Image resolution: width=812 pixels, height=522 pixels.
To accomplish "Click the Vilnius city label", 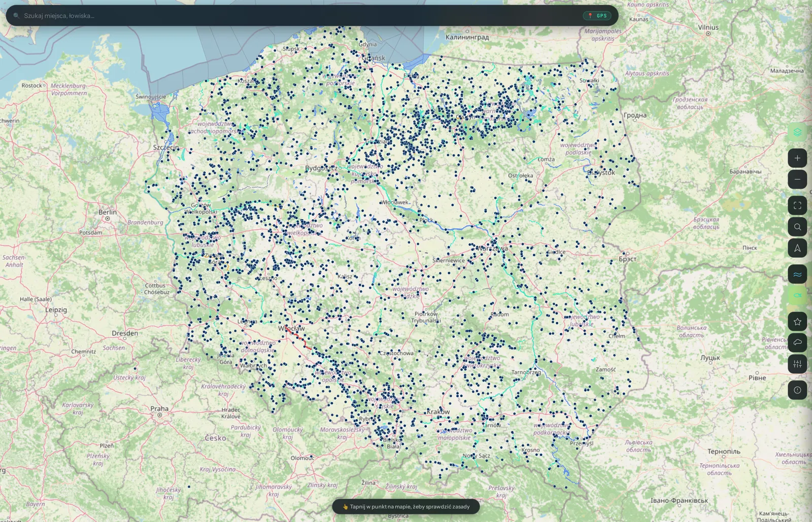I will point(708,27).
